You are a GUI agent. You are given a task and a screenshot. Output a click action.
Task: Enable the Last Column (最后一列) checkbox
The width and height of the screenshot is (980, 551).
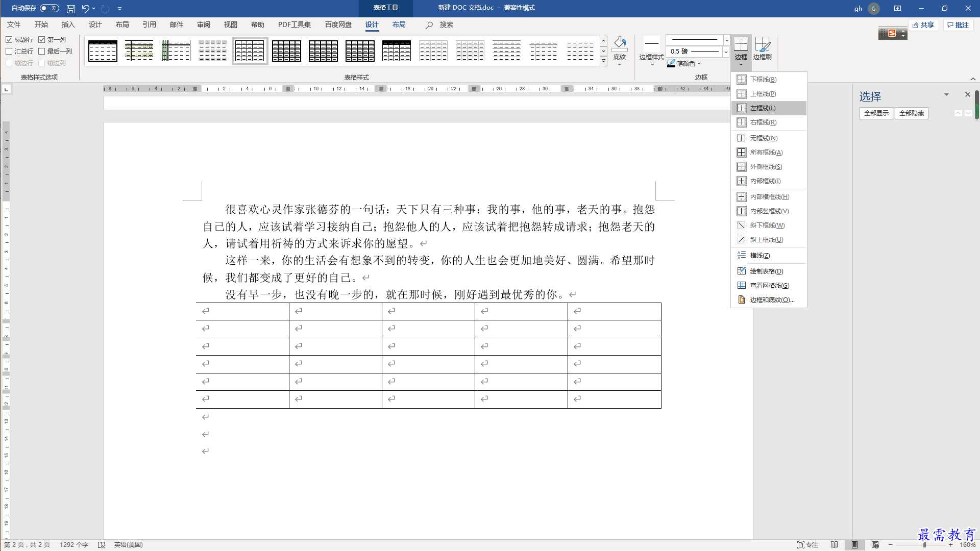click(x=41, y=52)
